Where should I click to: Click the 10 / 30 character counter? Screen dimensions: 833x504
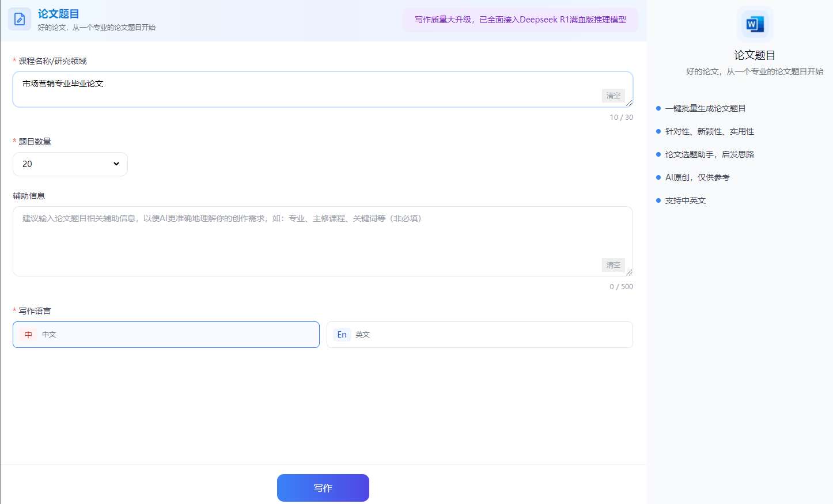(x=622, y=117)
